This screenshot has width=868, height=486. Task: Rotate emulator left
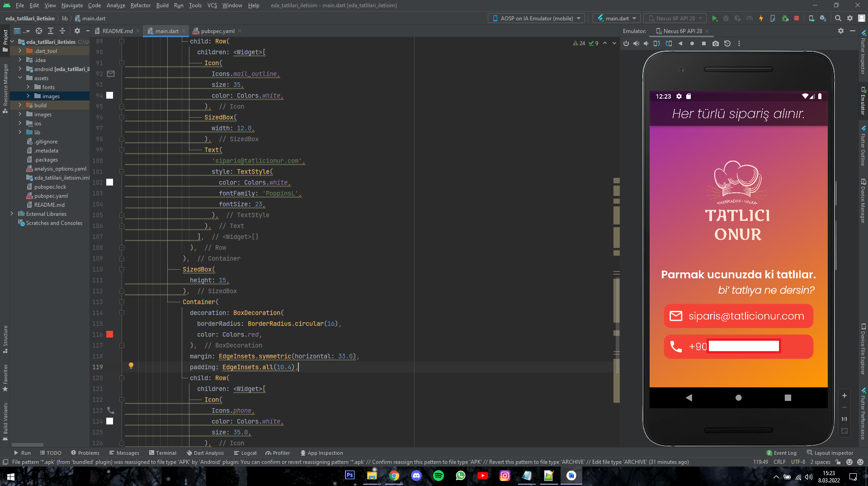pyautogui.click(x=657, y=43)
